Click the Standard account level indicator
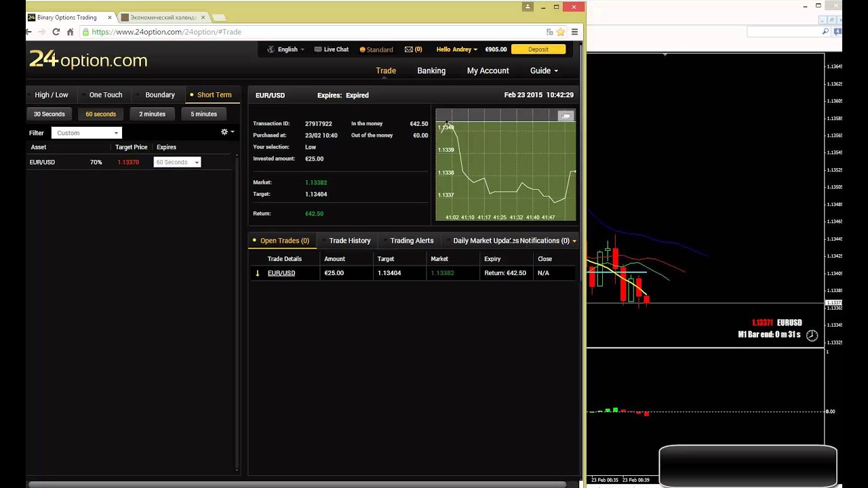Image resolution: width=868 pixels, height=488 pixels. tap(376, 49)
